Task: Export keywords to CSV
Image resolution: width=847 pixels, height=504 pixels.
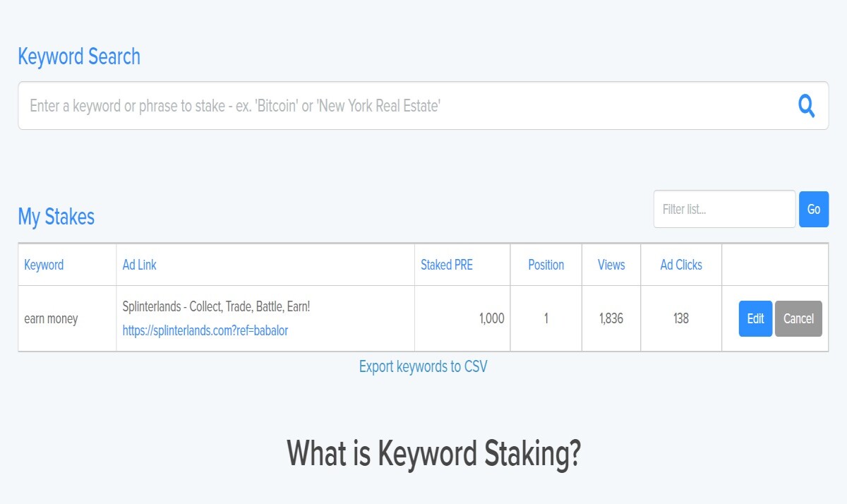Action: click(x=423, y=366)
